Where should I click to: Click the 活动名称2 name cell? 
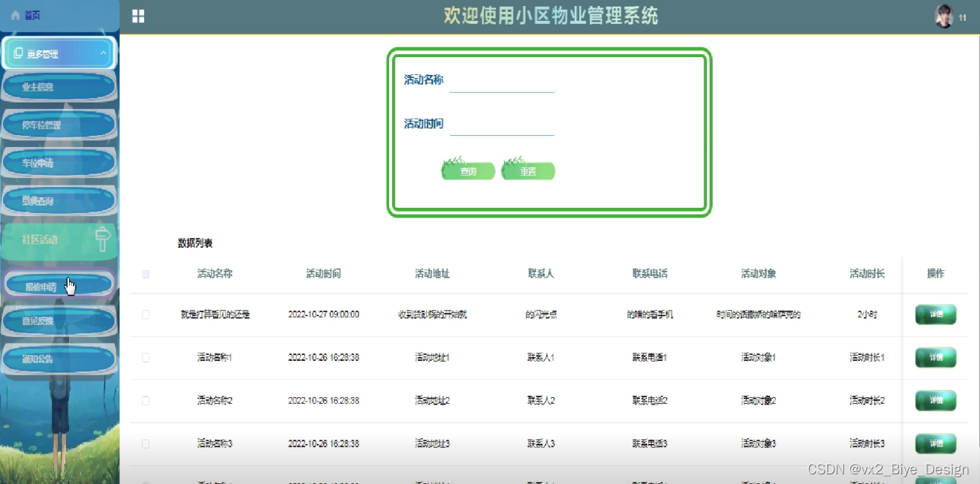(215, 401)
